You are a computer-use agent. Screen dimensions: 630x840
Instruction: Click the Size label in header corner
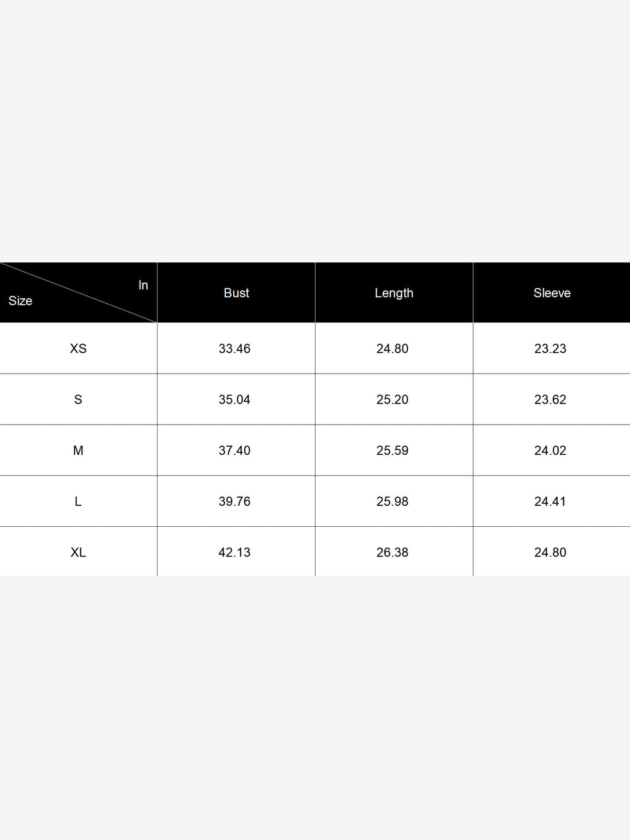click(x=20, y=301)
